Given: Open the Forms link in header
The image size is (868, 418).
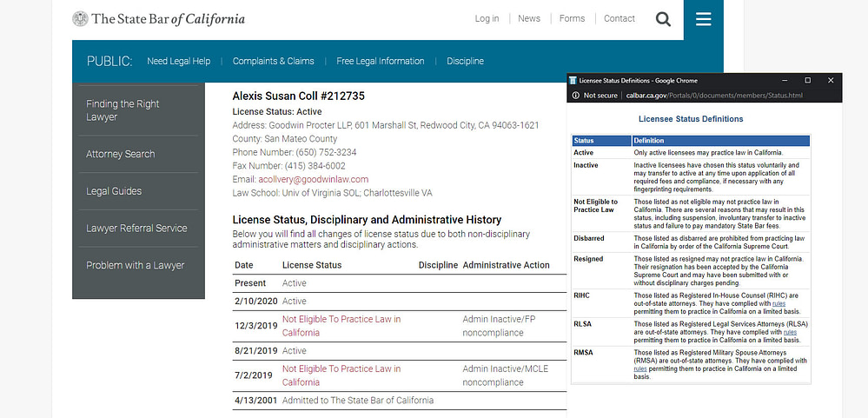Looking at the screenshot, I should click(x=572, y=18).
